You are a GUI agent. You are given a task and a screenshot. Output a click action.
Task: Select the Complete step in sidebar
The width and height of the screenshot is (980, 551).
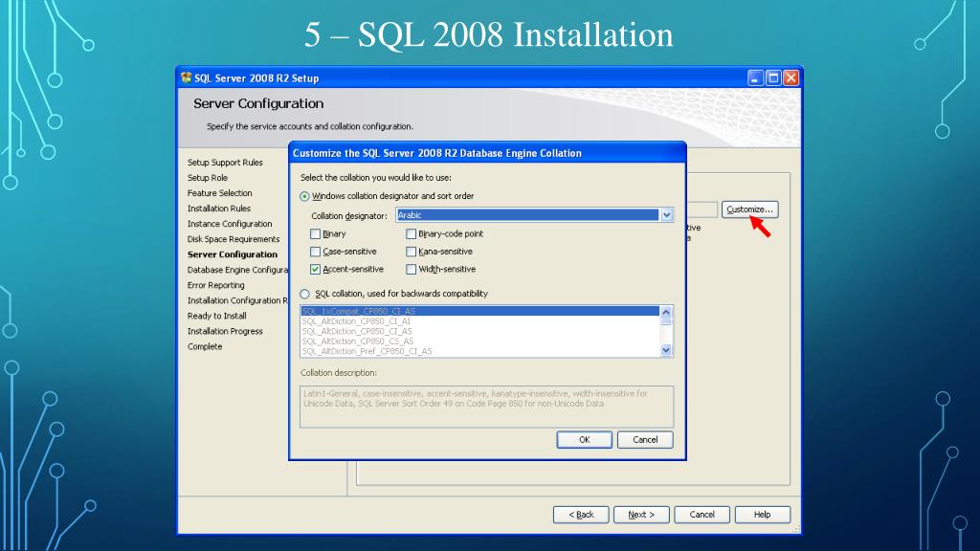pyautogui.click(x=205, y=346)
